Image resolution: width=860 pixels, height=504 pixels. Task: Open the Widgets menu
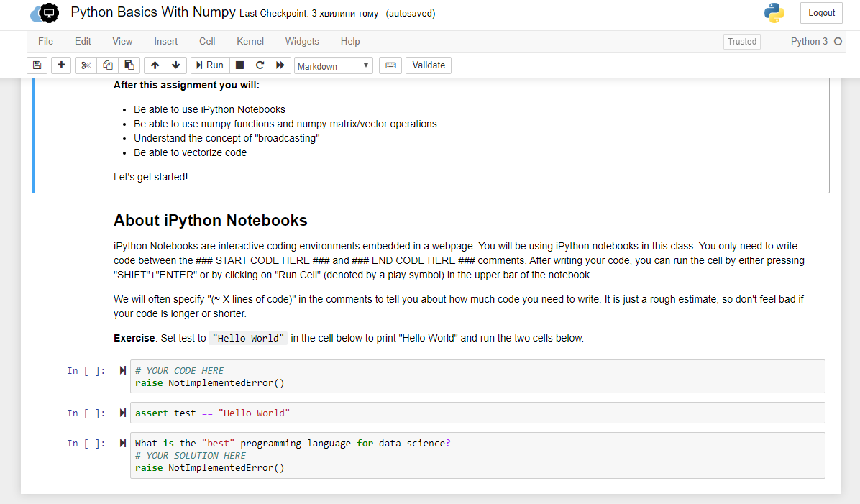pyautogui.click(x=302, y=42)
